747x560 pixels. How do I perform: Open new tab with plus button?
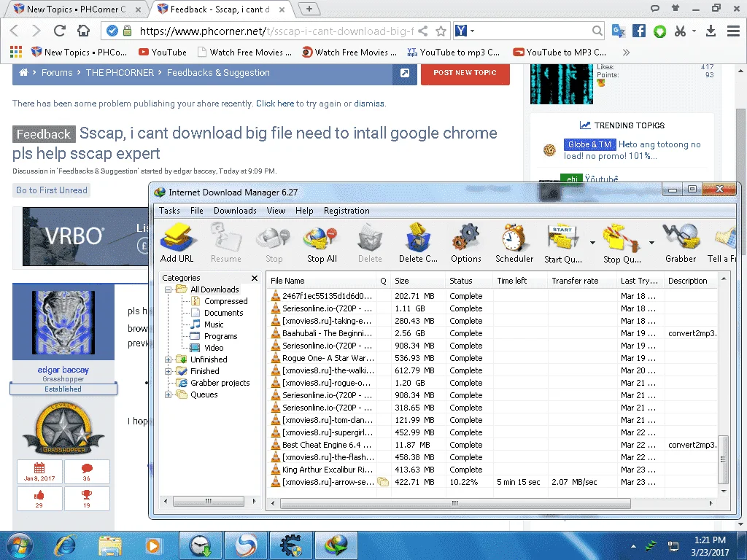[309, 9]
